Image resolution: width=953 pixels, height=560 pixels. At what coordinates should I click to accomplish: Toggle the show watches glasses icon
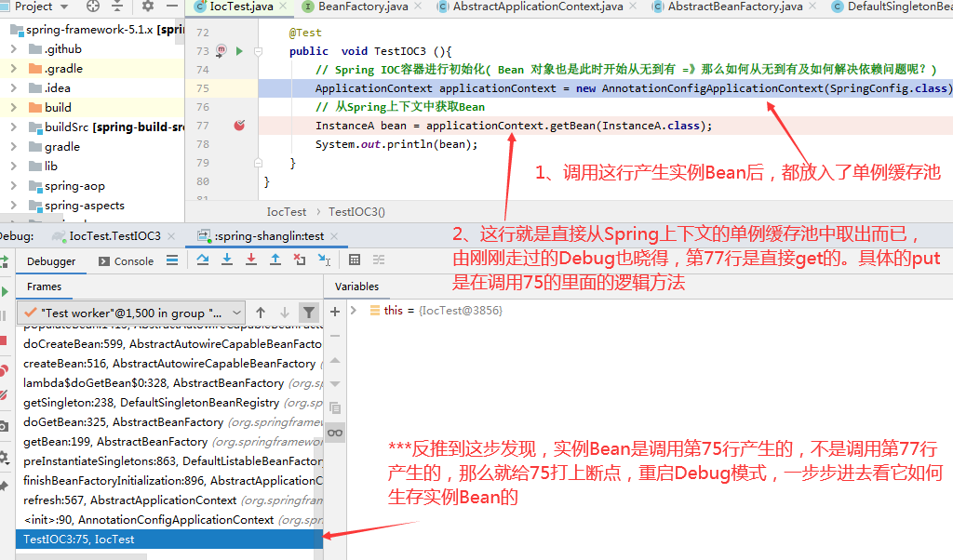point(335,433)
